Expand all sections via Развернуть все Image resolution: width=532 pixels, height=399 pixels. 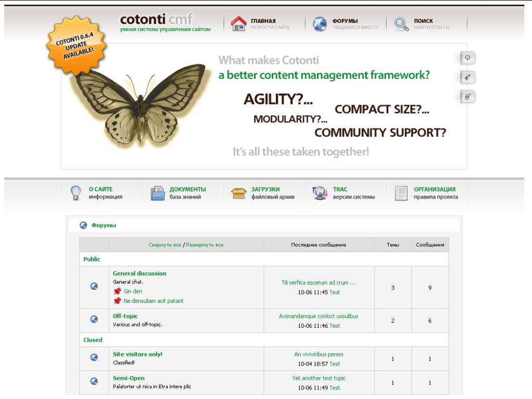point(205,245)
